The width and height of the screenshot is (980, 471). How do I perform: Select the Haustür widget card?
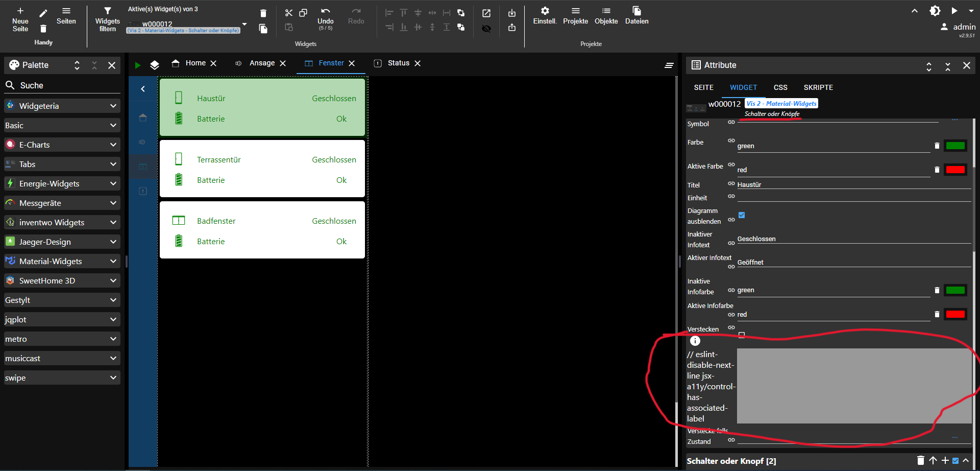[262, 107]
